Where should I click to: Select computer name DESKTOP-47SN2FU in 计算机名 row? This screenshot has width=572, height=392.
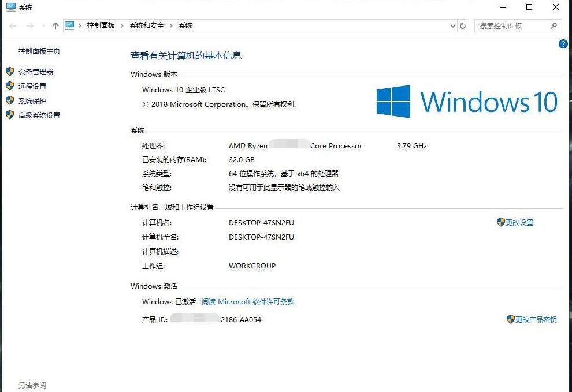click(261, 222)
